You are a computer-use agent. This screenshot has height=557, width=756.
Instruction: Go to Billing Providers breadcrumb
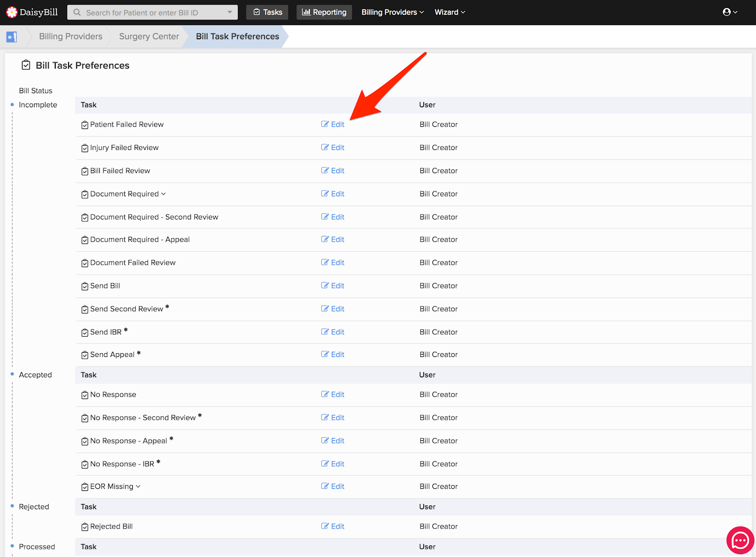[70, 36]
